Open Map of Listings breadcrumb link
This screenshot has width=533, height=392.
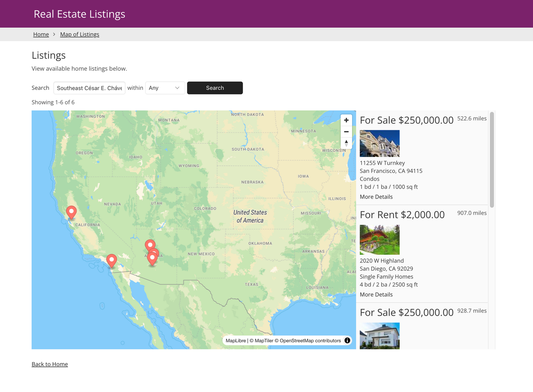79,34
